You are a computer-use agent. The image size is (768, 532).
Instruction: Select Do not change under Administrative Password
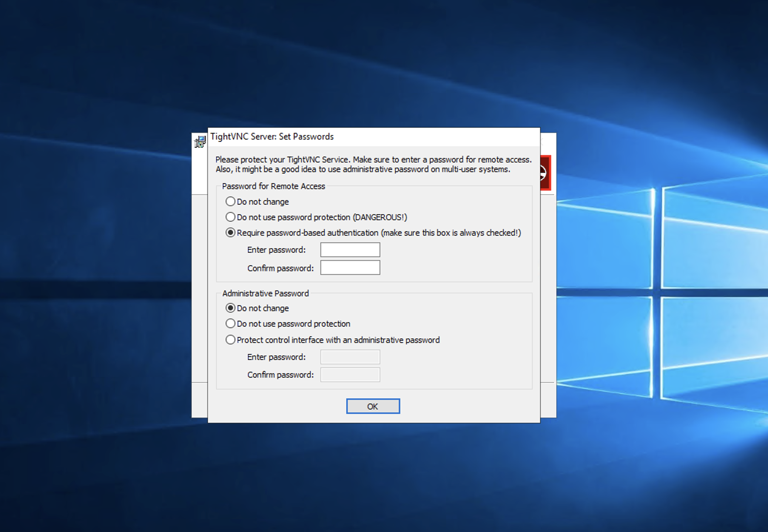point(230,308)
